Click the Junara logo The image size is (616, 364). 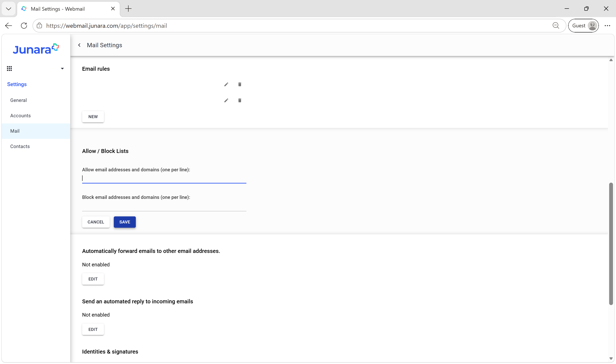point(36,49)
